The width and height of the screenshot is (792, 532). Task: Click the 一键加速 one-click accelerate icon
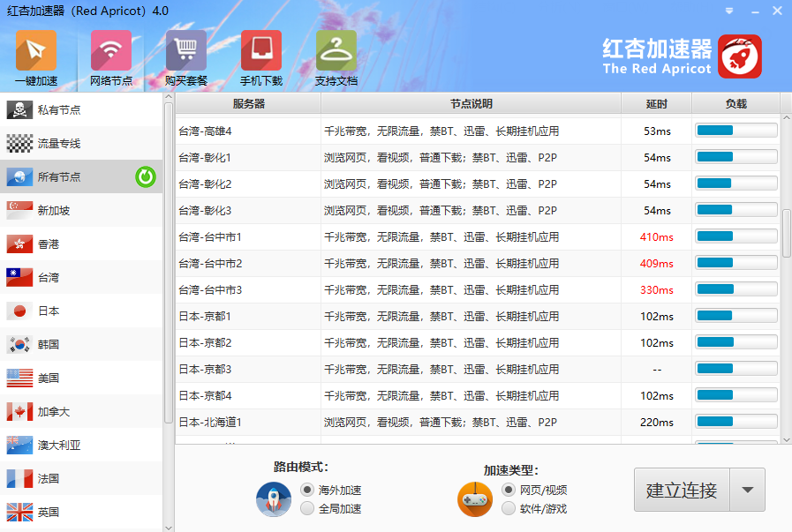[36, 51]
